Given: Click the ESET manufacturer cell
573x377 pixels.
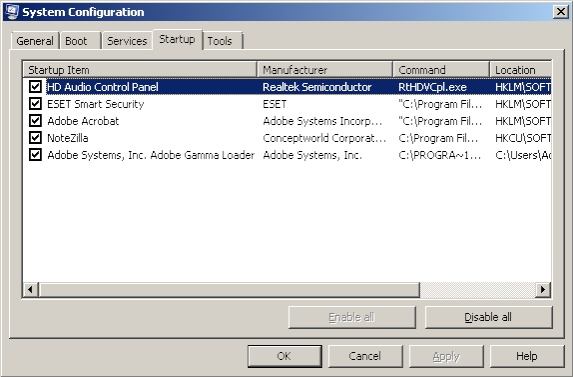Looking at the screenshot, I should [275, 104].
